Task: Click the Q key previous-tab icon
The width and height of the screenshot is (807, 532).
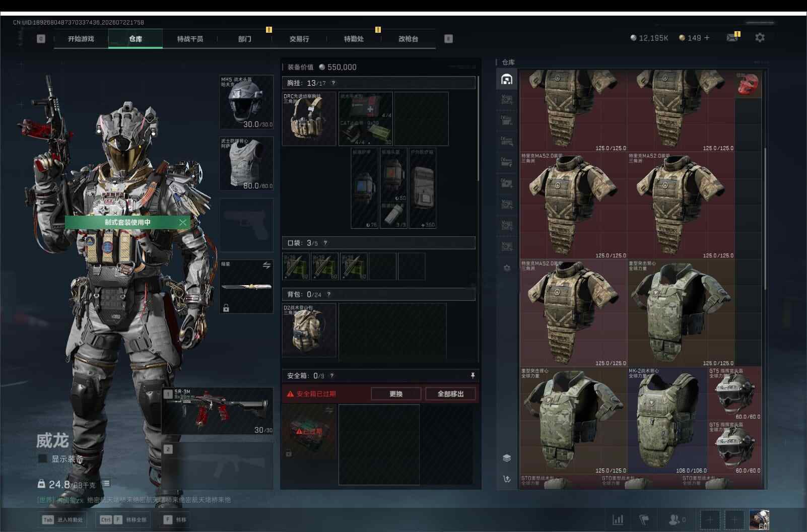Action: click(x=41, y=39)
